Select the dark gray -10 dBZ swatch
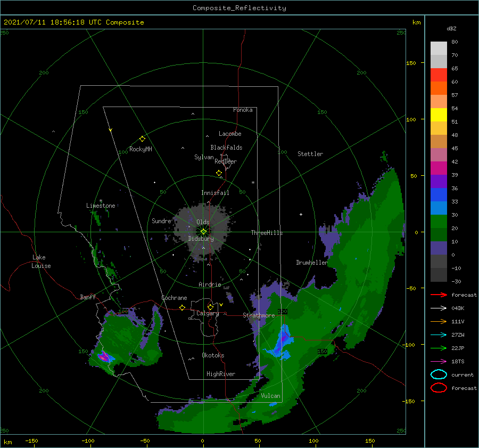 tap(439, 275)
